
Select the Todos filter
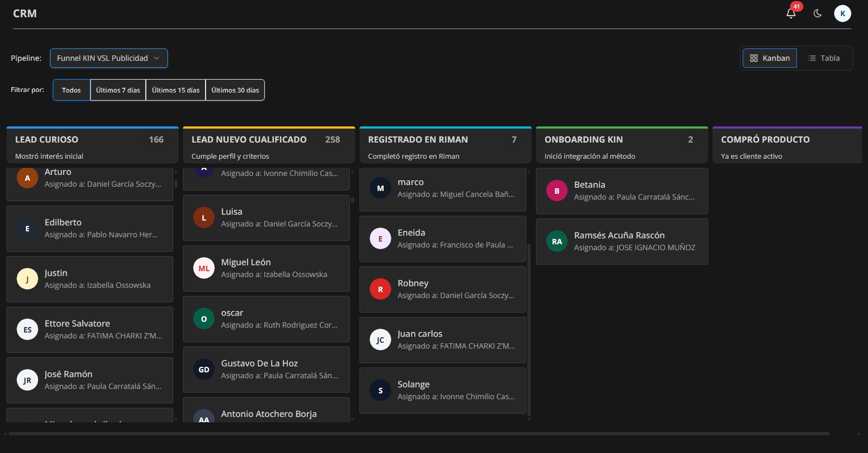coord(71,90)
